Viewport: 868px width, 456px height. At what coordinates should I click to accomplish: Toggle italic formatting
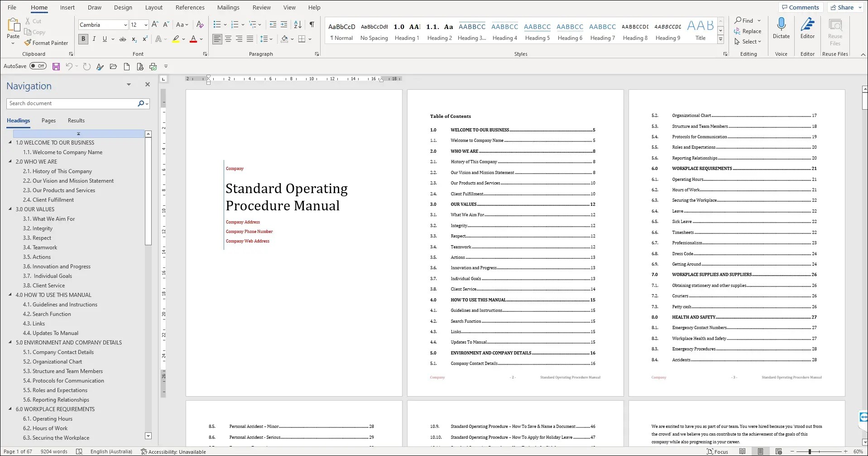click(94, 39)
